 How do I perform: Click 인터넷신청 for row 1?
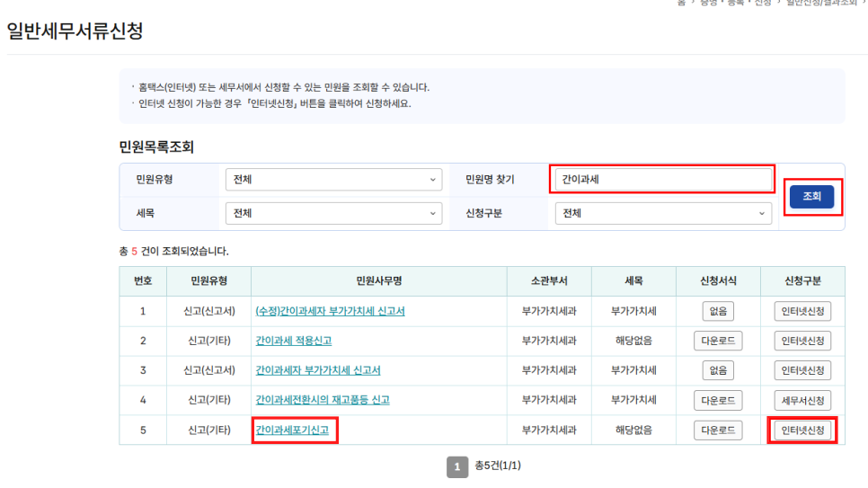(x=802, y=312)
